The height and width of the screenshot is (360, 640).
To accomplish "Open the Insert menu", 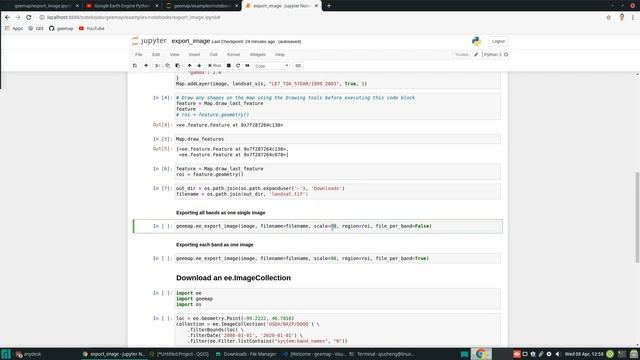I will pos(194,54).
